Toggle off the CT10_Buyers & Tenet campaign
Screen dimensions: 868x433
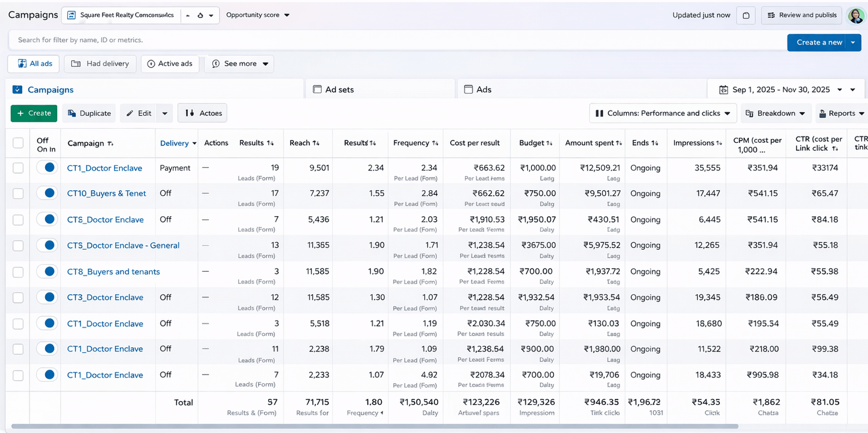coord(46,194)
